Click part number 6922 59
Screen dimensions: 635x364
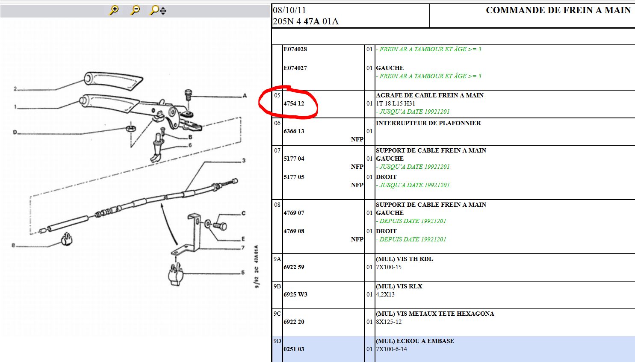pyautogui.click(x=294, y=267)
